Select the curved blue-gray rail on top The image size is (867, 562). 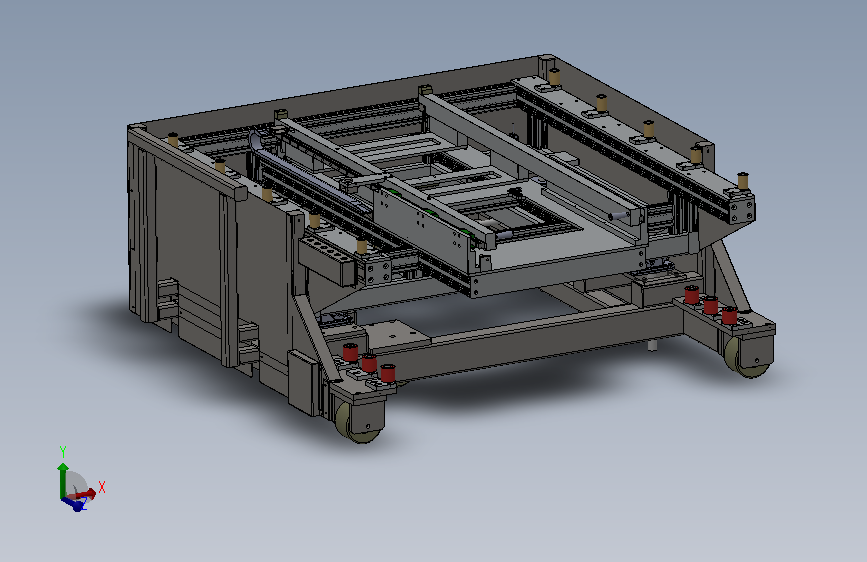point(309,174)
